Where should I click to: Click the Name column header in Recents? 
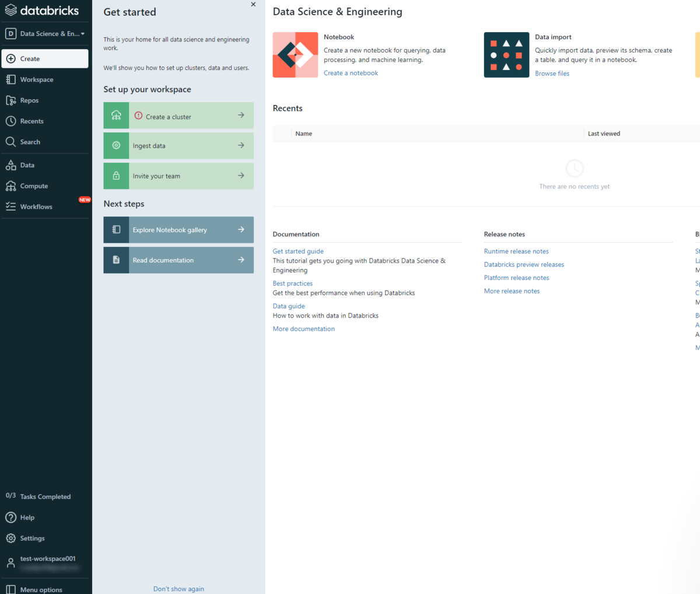point(303,134)
